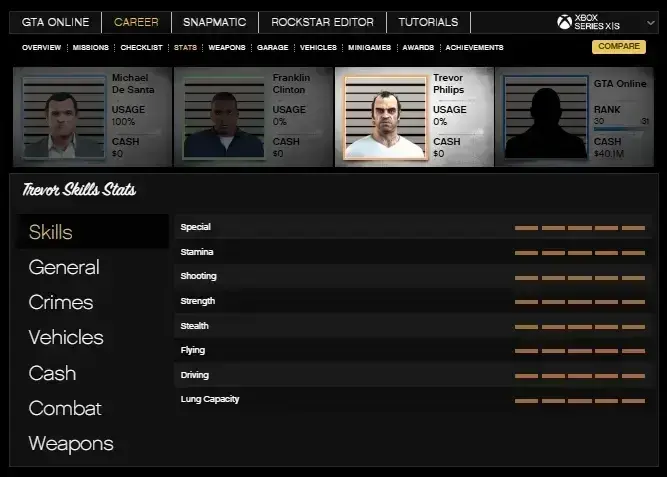Viewport: 667px width, 477px height.
Task: Click the Shooting skill label
Action: coord(198,276)
